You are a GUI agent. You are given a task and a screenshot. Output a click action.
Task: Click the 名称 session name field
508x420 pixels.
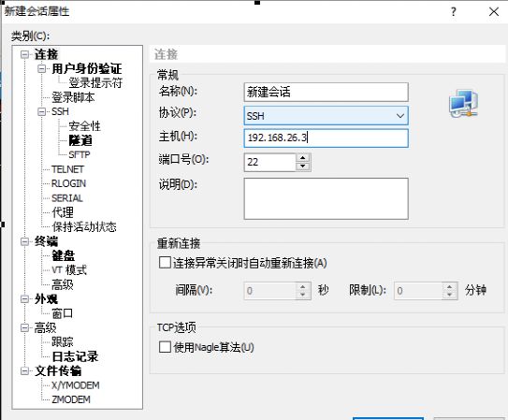click(x=326, y=92)
